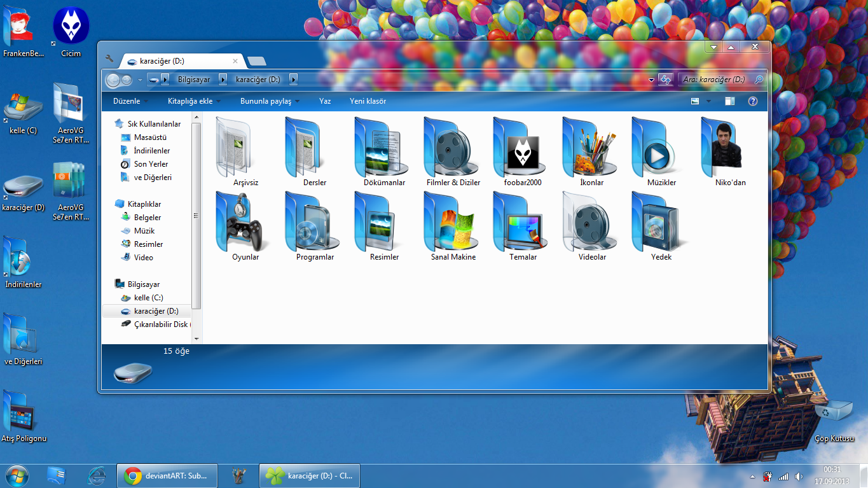Viewport: 868px width, 488px height.
Task: Open the Windows Start button
Action: (x=17, y=476)
